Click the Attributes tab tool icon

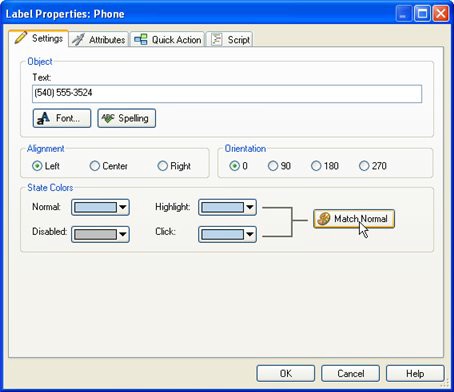coord(78,40)
